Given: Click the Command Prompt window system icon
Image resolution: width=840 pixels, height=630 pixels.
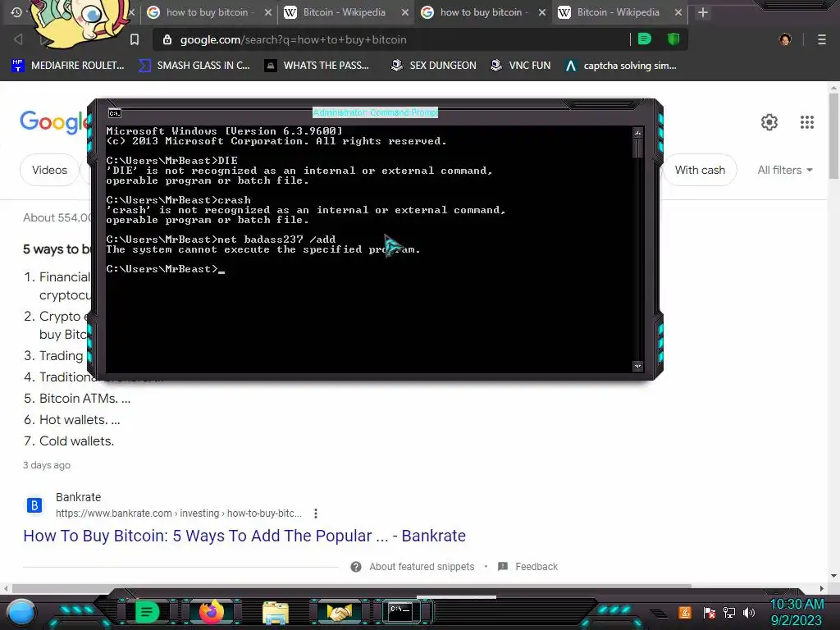Looking at the screenshot, I should click(x=115, y=113).
